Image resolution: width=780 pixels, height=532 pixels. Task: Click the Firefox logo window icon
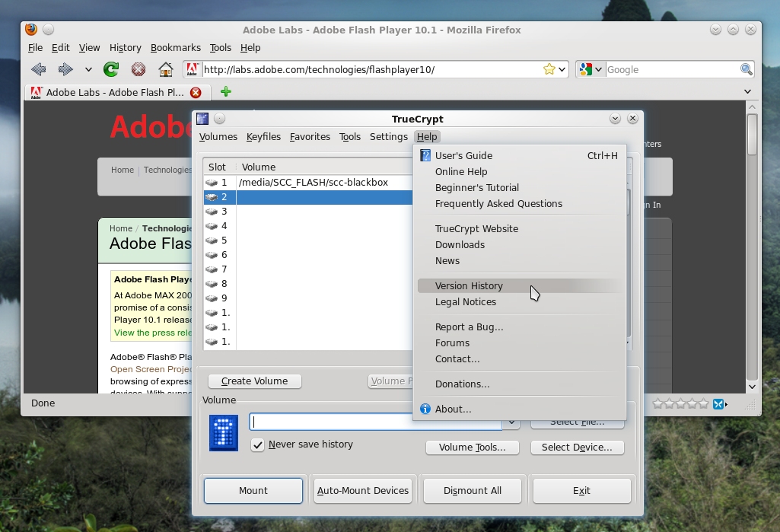coord(31,30)
